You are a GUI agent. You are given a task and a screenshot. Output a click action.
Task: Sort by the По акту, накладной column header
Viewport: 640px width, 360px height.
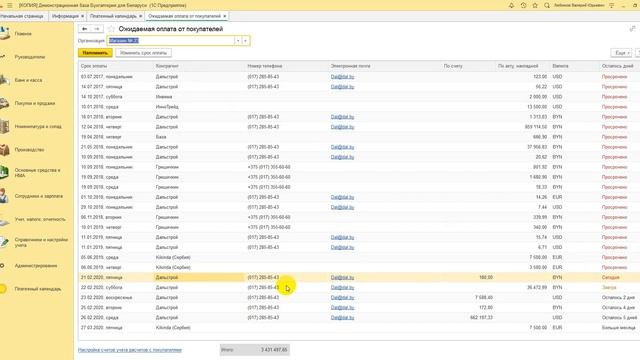(x=522, y=66)
